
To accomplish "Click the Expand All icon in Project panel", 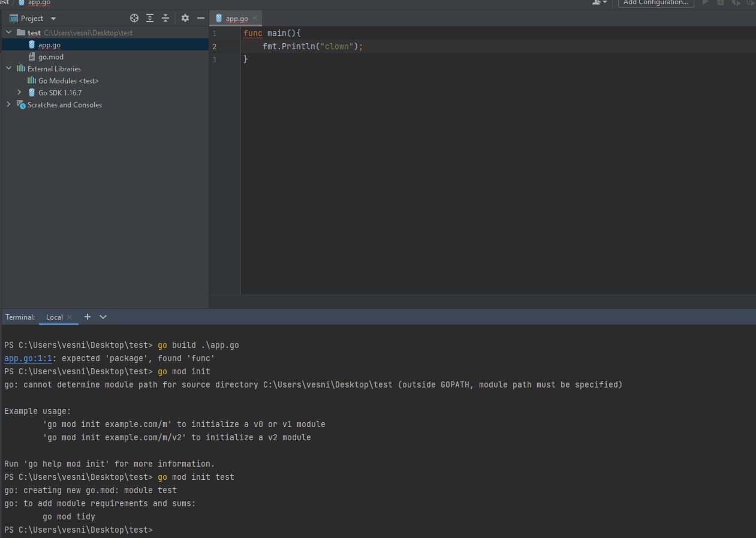I will [150, 18].
